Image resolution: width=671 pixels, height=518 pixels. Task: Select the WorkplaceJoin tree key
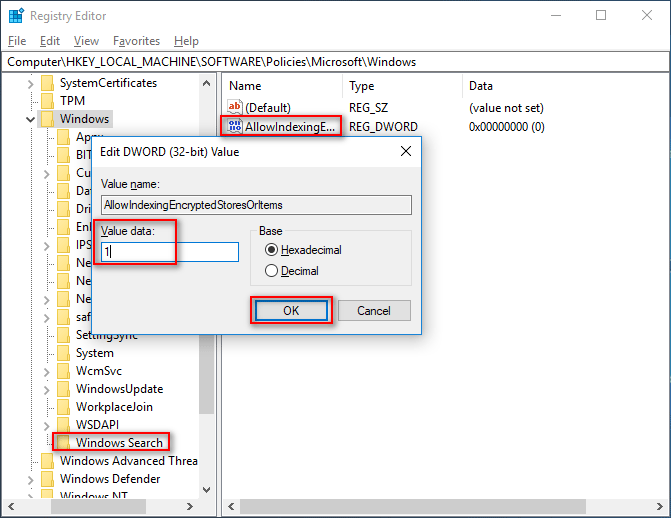pos(114,407)
